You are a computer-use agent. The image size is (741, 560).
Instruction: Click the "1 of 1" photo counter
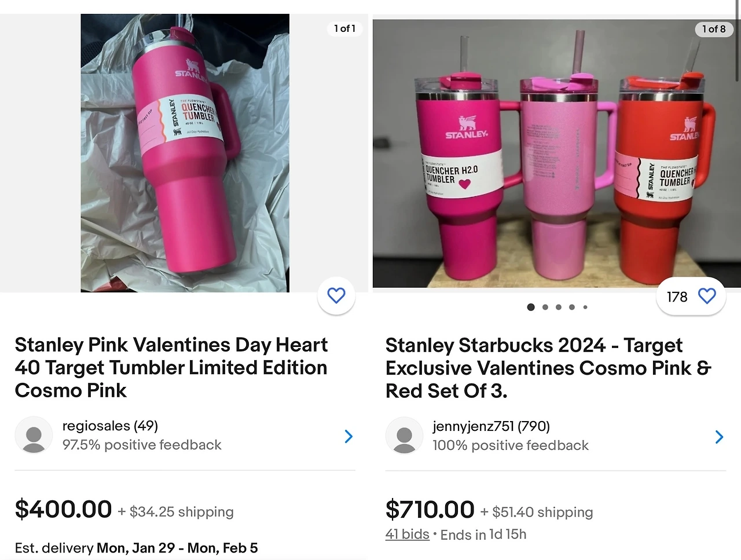click(x=345, y=28)
